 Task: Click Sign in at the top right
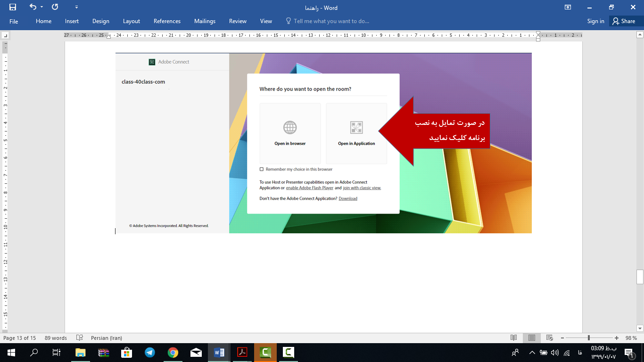(x=595, y=21)
